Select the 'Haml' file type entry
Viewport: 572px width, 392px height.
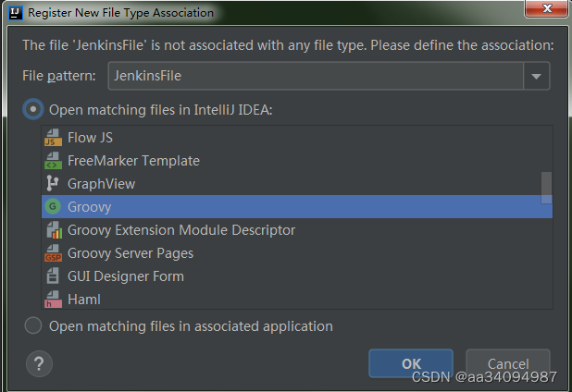pos(297,300)
